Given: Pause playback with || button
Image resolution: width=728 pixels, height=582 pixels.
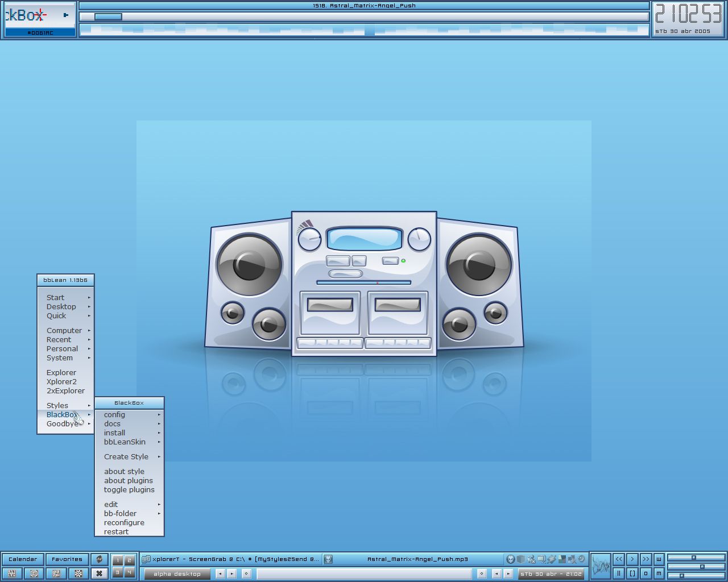Looking at the screenshot, I should (619, 573).
